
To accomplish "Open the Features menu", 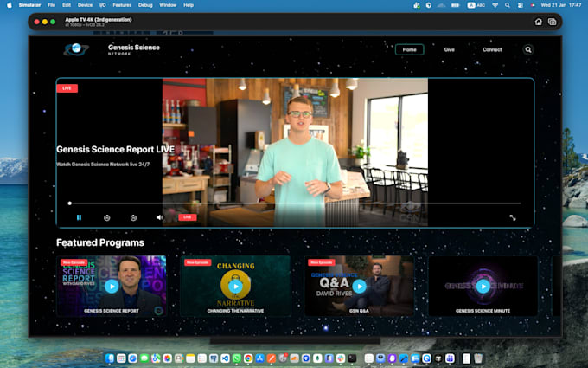I will pos(122,5).
